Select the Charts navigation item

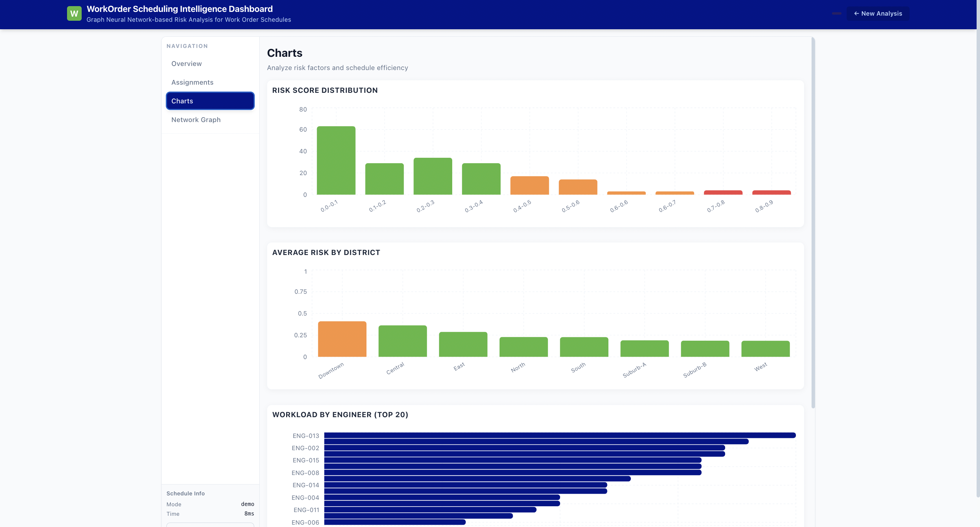[210, 101]
